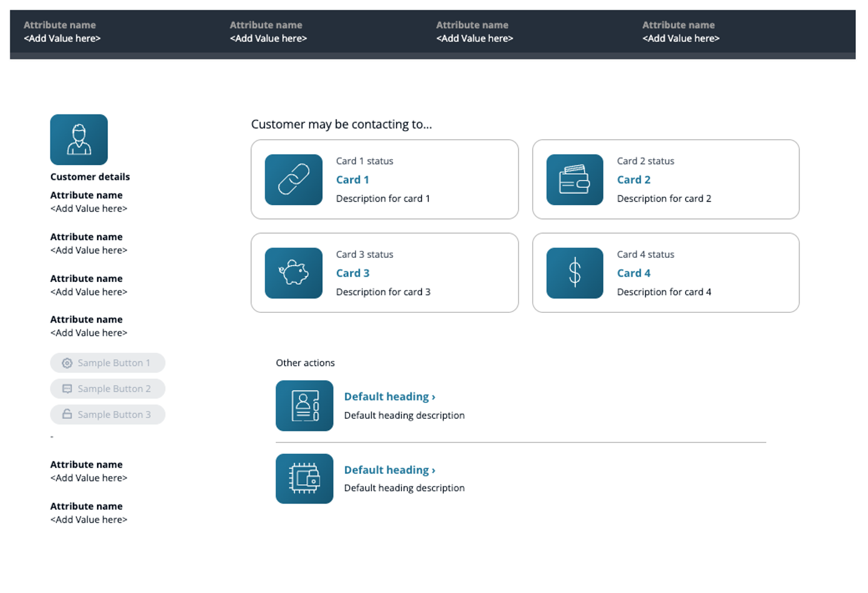This screenshot has height=593, width=868.
Task: Click the chain link icon on Card 1
Action: [x=294, y=180]
